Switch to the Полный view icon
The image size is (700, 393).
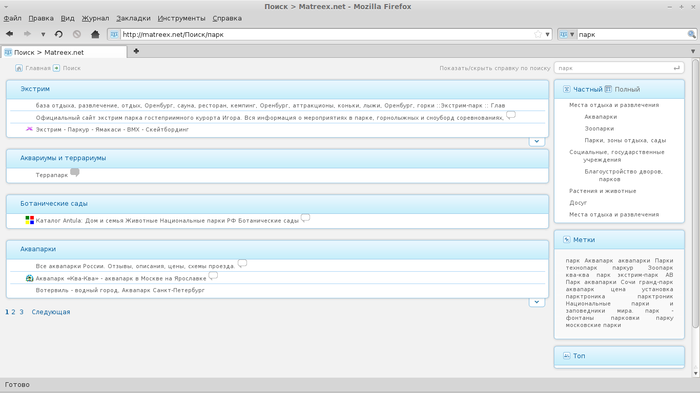tap(608, 89)
